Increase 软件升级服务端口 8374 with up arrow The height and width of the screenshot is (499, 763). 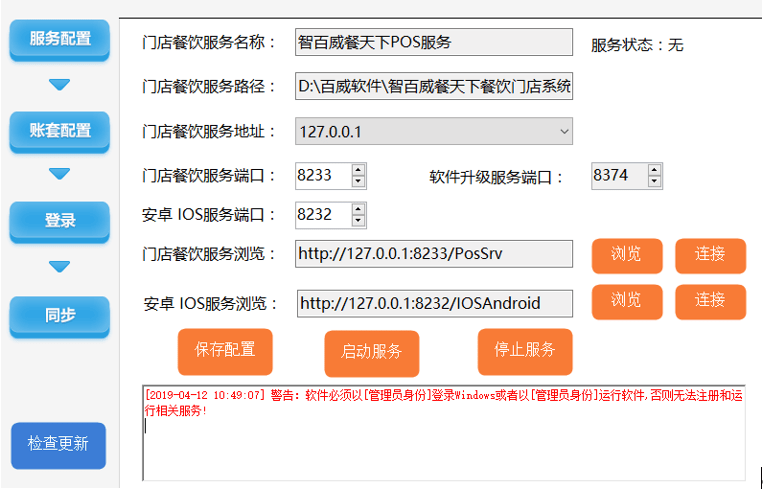pyautogui.click(x=654, y=170)
